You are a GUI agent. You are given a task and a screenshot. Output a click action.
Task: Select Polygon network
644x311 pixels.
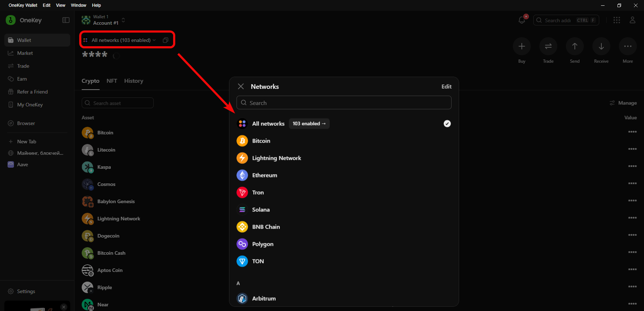pos(344,244)
